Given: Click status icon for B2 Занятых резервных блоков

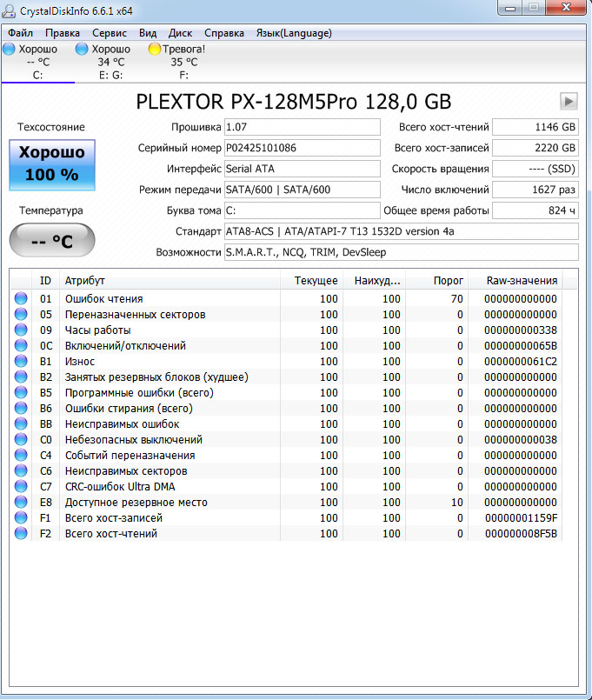Looking at the screenshot, I should click(21, 377).
